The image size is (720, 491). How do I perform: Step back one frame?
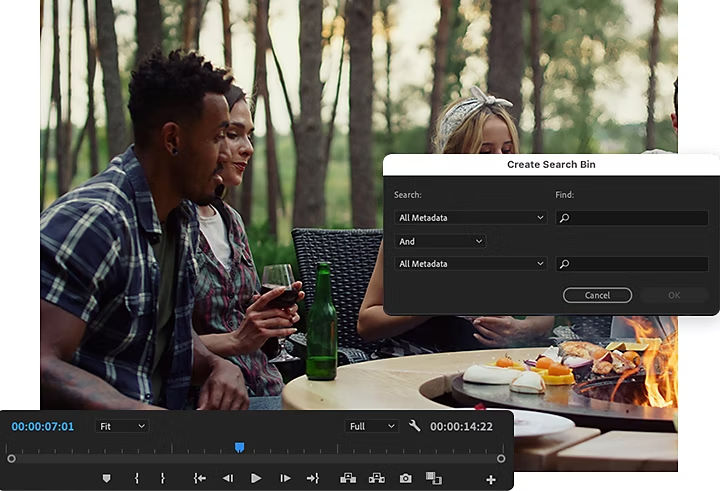tap(228, 479)
